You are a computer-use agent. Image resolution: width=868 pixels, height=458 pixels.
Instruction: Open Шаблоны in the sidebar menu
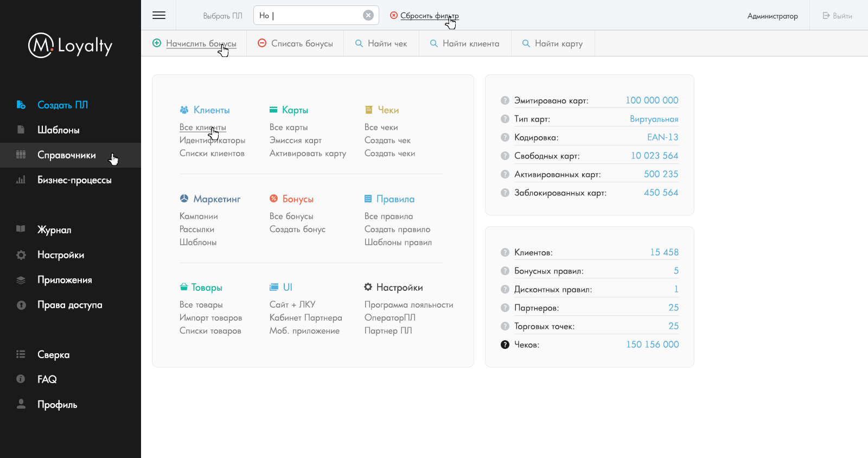(x=59, y=130)
